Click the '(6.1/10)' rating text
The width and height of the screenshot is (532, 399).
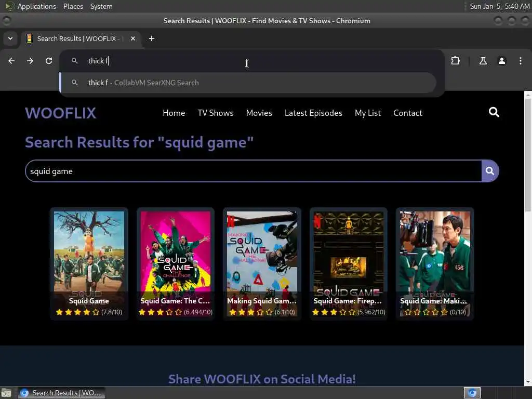click(x=285, y=312)
